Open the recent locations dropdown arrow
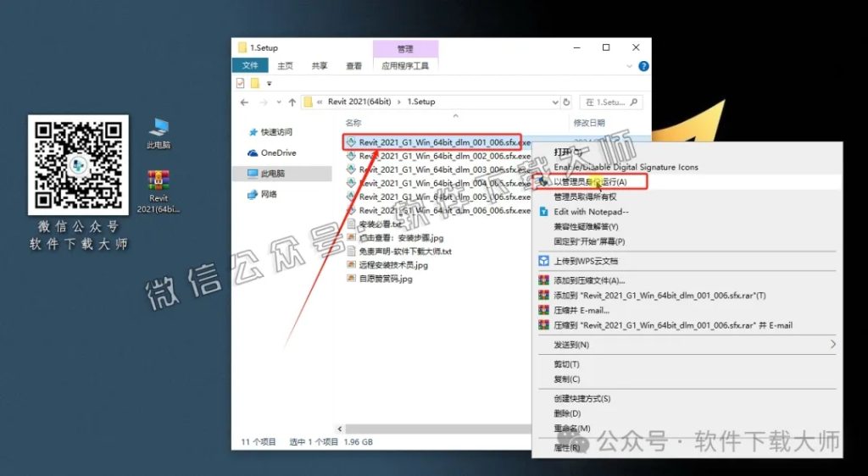This screenshot has height=476, width=868. pyautogui.click(x=278, y=102)
